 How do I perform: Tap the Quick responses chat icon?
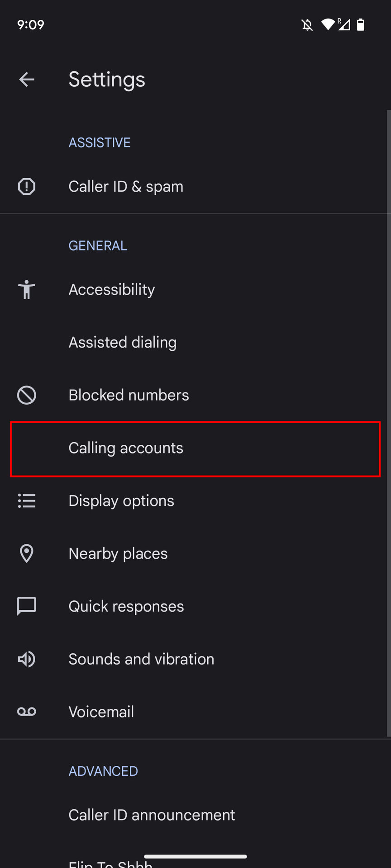[x=27, y=606]
